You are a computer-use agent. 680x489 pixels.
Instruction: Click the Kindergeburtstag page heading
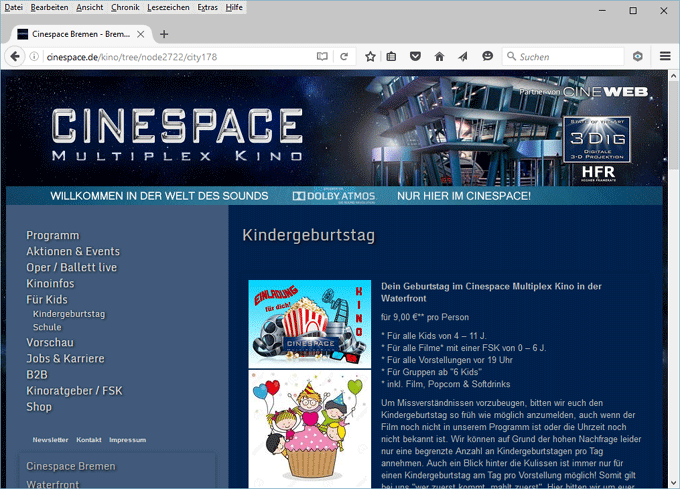click(308, 235)
